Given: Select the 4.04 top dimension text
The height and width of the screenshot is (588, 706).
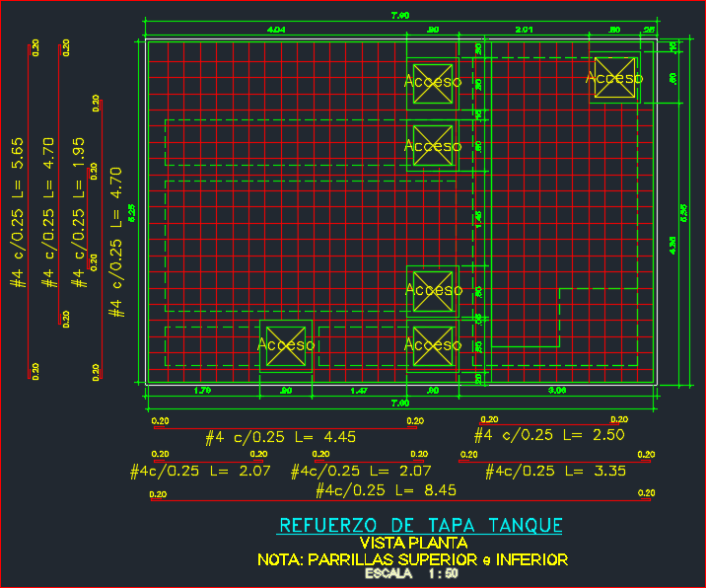Looking at the screenshot, I should pos(276,30).
